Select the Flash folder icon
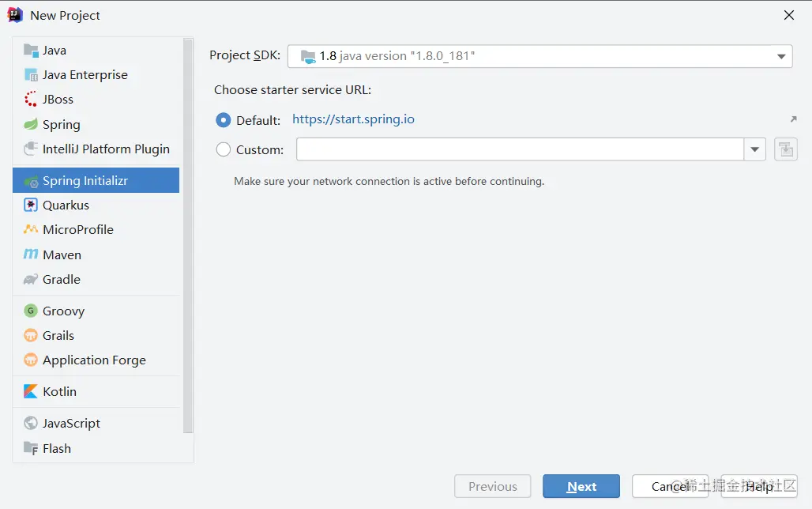 coord(31,448)
